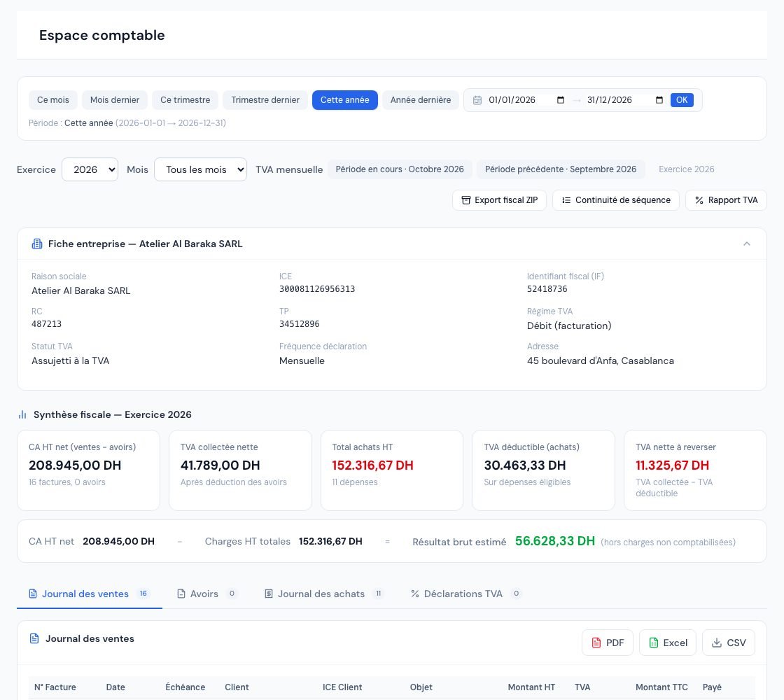Open the Tous les mois dropdown
Viewport: 784px width, 700px height.
point(200,169)
